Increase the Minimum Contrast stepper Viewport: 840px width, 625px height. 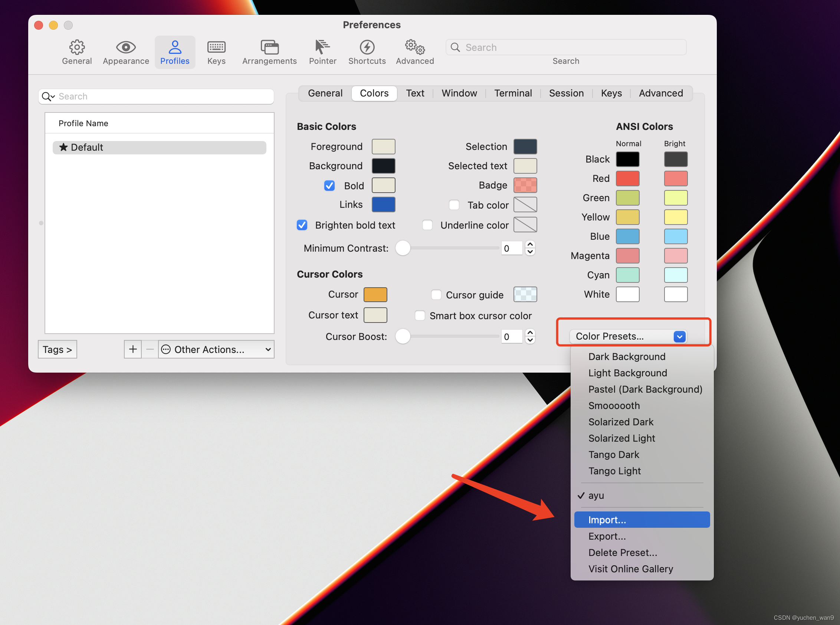pyautogui.click(x=530, y=245)
